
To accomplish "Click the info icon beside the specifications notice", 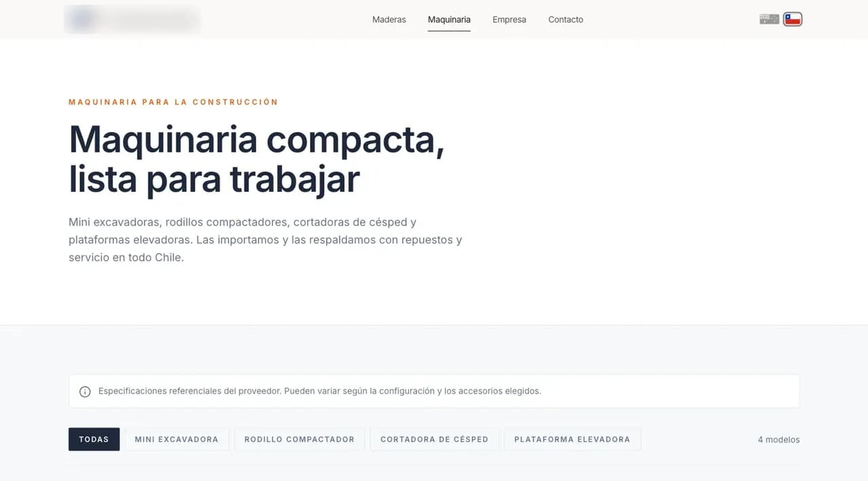I will tap(85, 392).
